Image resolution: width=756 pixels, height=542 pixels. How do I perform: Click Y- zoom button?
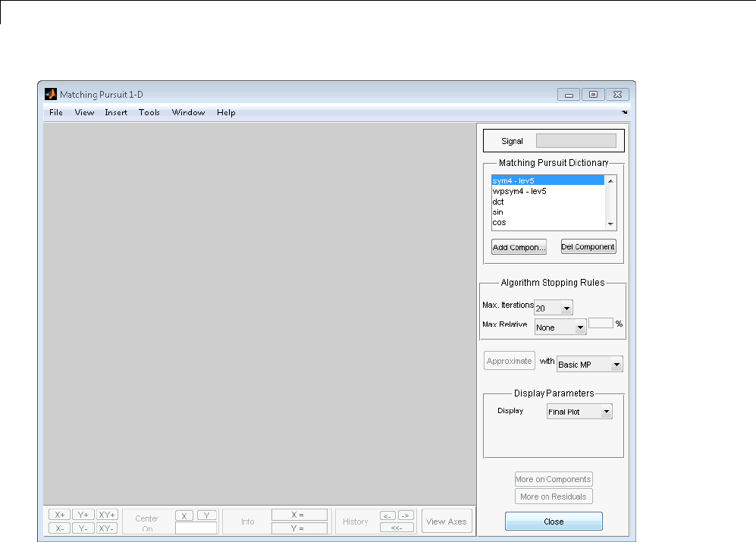coord(83,528)
